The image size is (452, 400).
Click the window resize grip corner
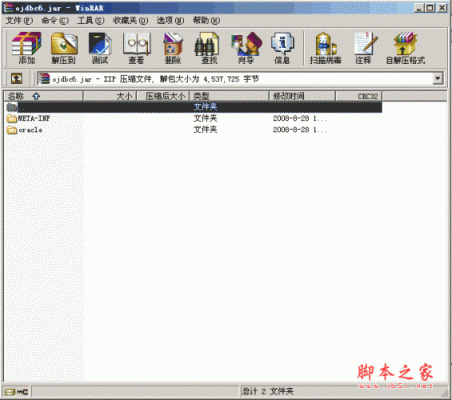point(444,392)
